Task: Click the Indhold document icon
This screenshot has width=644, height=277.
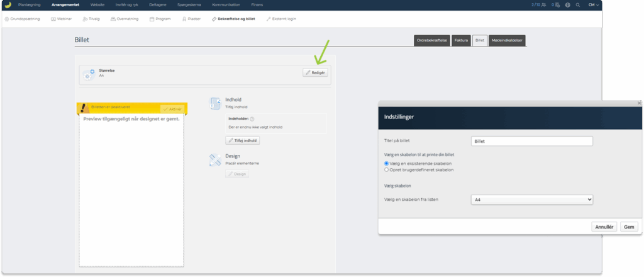Action: pos(214,102)
